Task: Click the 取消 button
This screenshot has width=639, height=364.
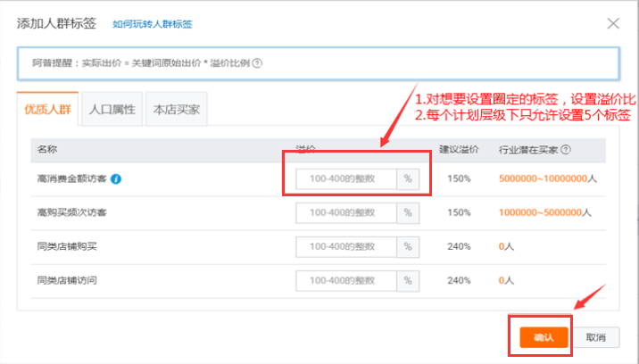Action: [x=596, y=337]
